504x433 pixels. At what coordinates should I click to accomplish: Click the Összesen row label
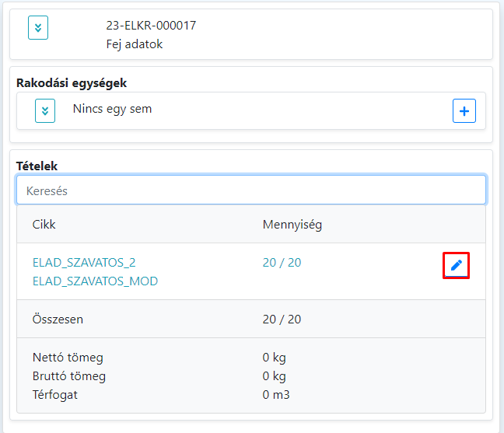(58, 320)
